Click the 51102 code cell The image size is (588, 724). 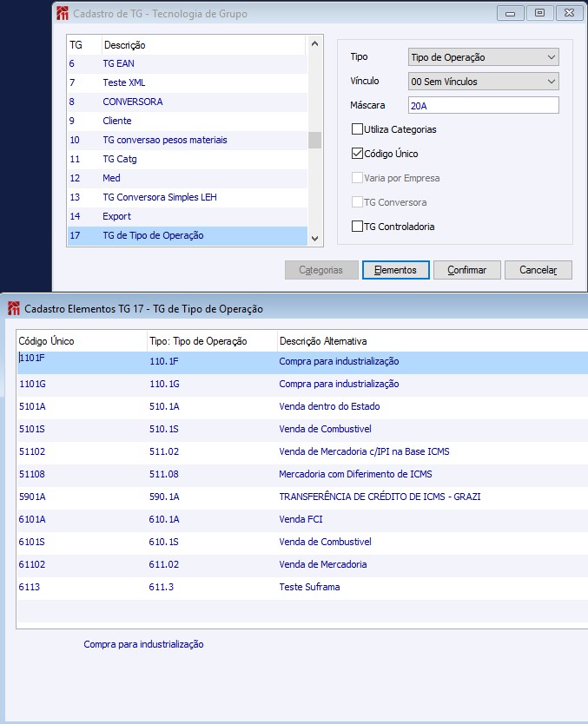point(82,451)
